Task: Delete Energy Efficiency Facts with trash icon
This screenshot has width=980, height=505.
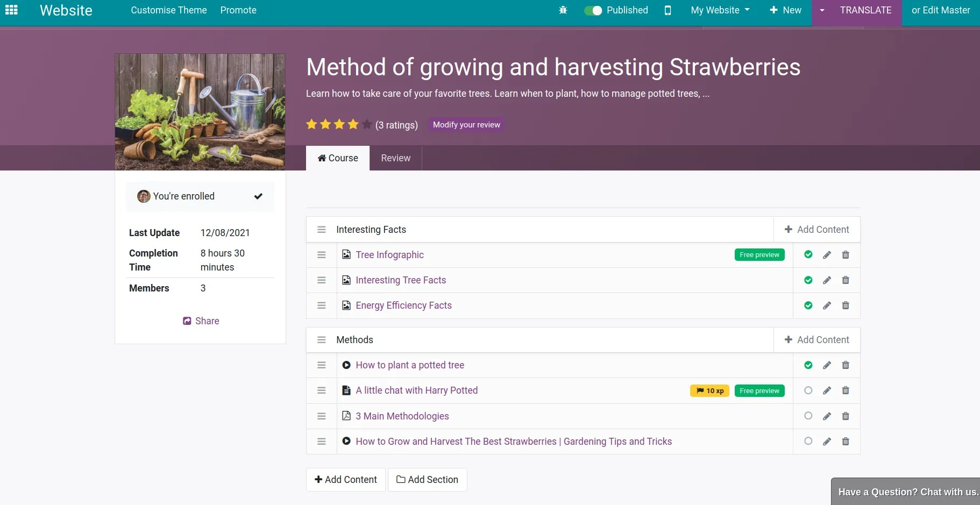Action: (846, 305)
